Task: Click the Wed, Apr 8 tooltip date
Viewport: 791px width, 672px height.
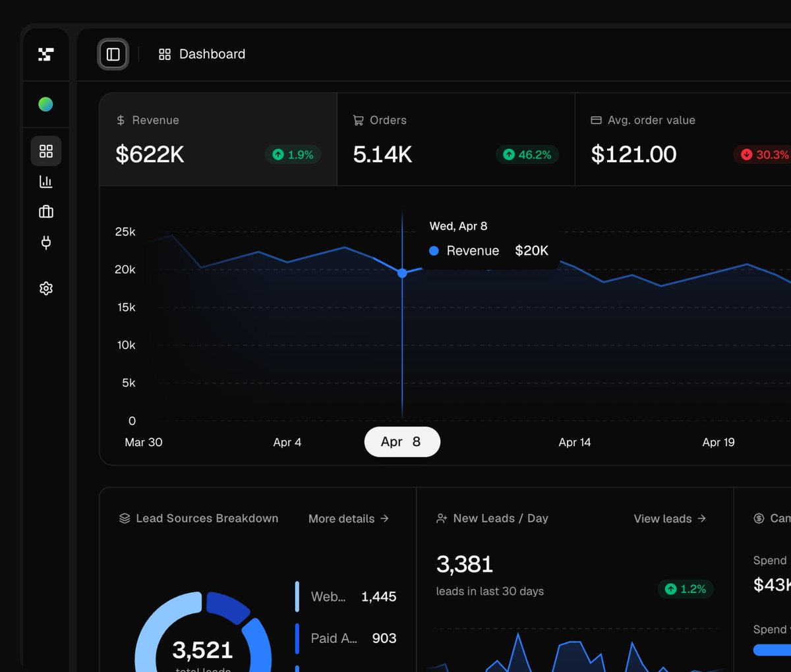Action: tap(459, 226)
